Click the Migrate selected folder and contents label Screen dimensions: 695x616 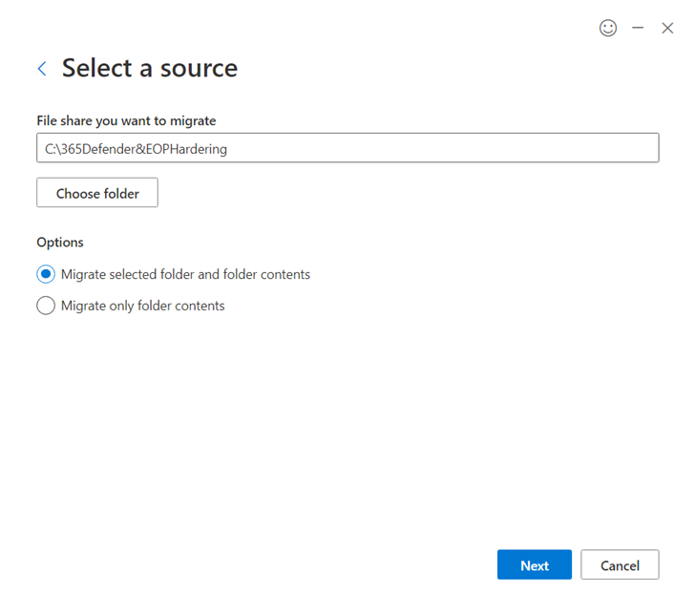tap(185, 274)
